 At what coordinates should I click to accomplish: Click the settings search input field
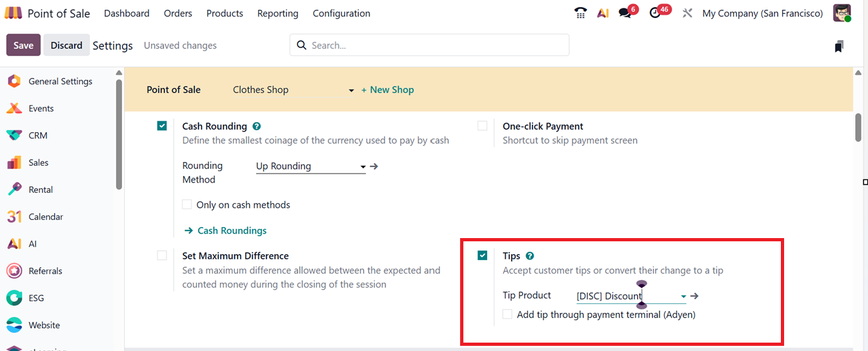click(x=436, y=45)
